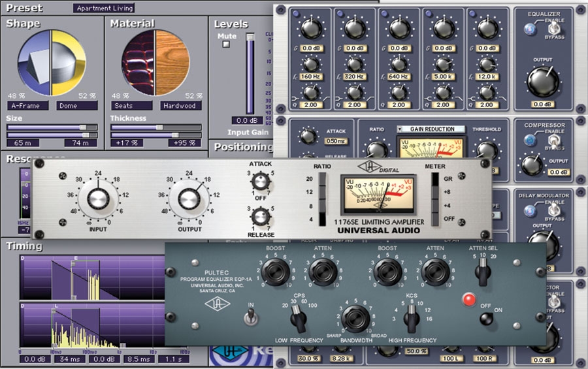Open the A-Frame shape dropdown
This screenshot has width=588, height=369.
[27, 106]
